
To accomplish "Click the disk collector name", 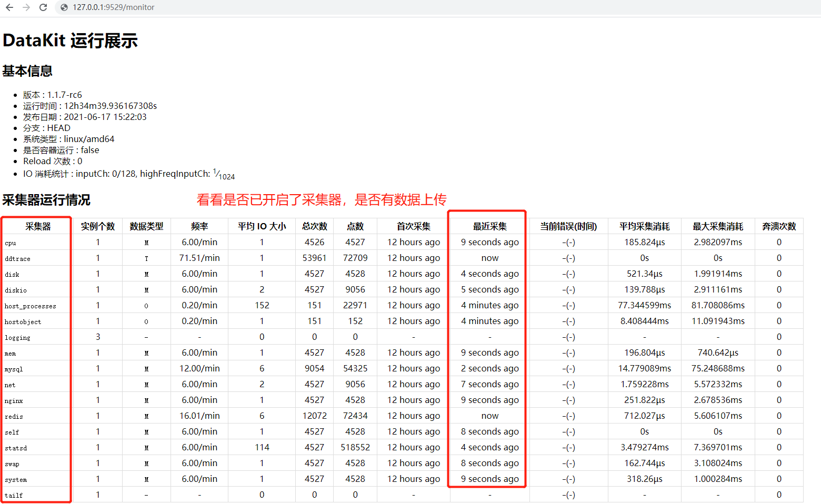I will pyautogui.click(x=12, y=275).
